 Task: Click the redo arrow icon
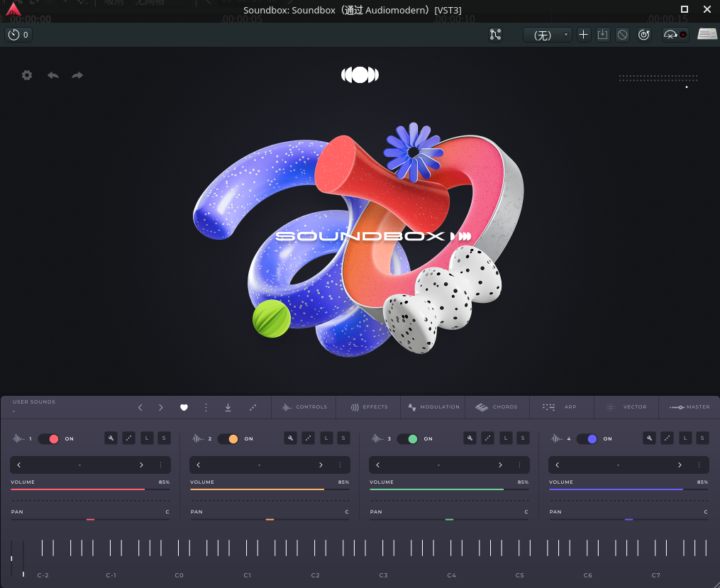[77, 75]
